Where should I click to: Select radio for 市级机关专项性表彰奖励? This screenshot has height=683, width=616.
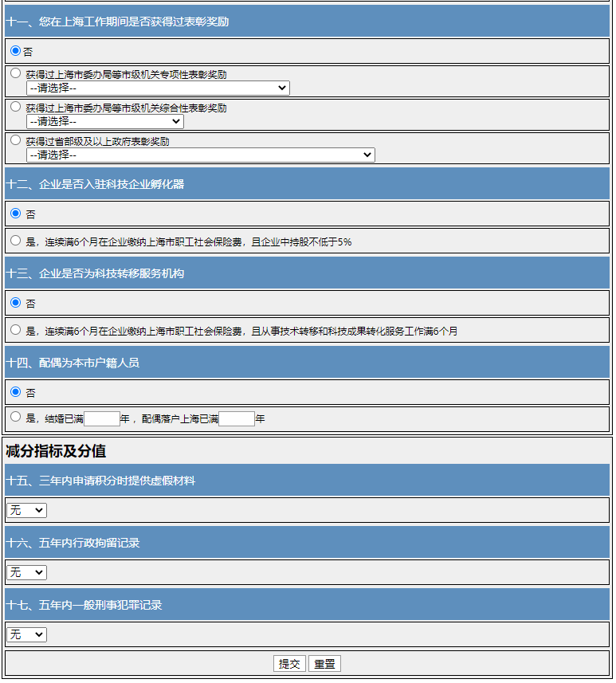pyautogui.click(x=16, y=73)
